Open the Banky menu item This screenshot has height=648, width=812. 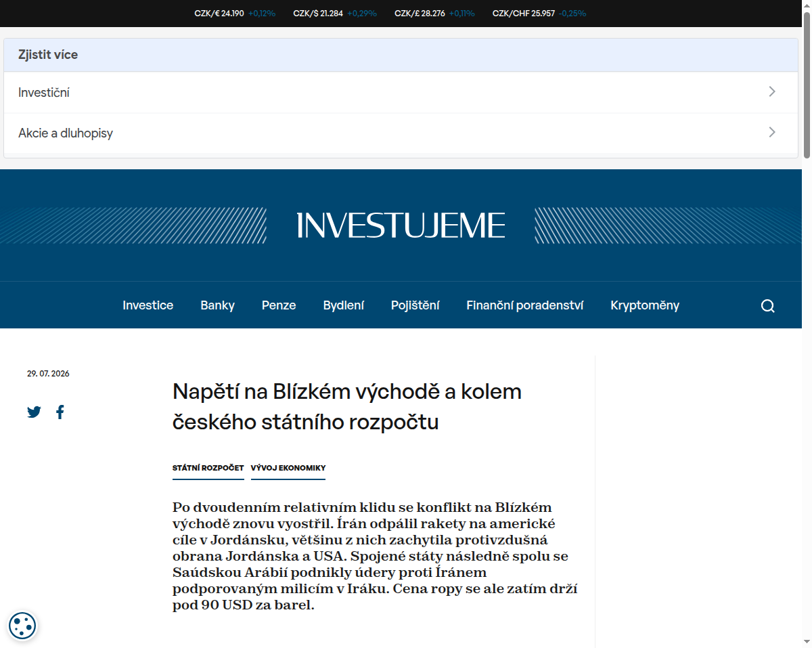217,305
